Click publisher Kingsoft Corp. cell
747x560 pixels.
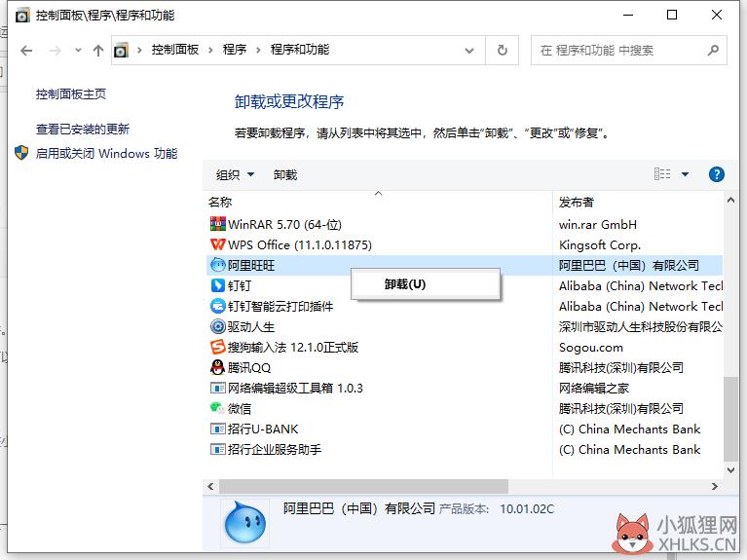(600, 245)
